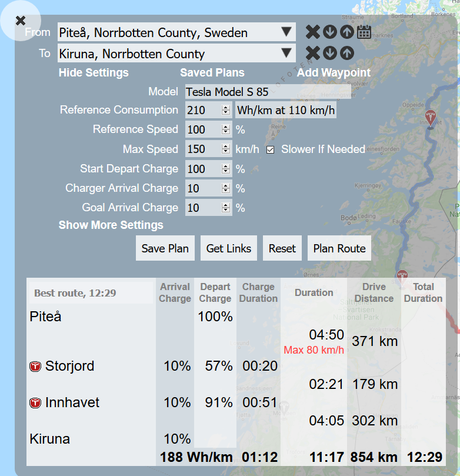Move the From waypoint up
This screenshot has height=476, width=460.
[347, 32]
